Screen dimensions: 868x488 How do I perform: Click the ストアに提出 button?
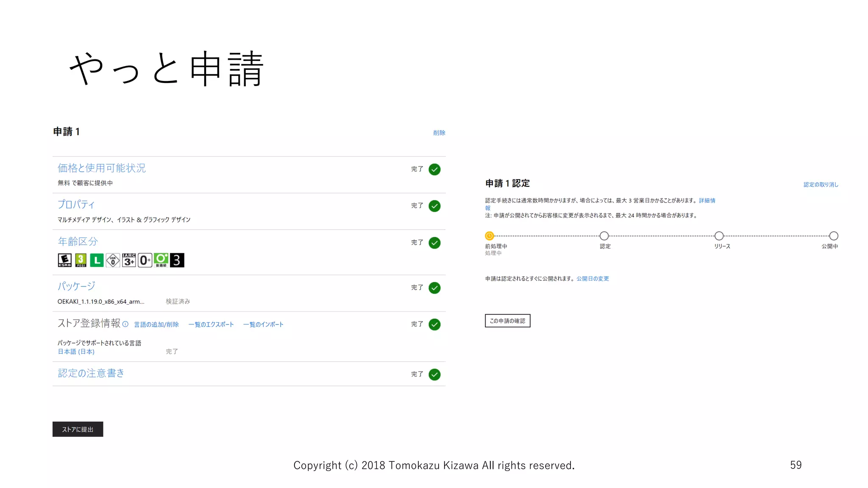pos(78,429)
